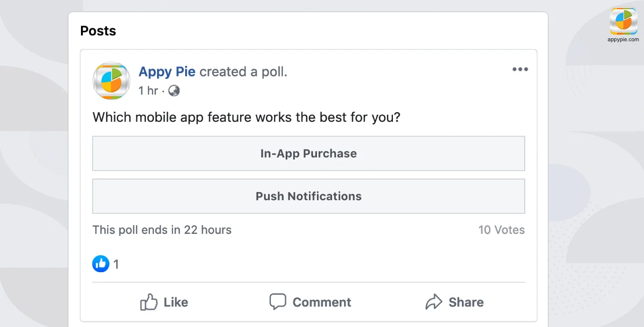
Task: Click the Appy Pie profile picture
Action: pyautogui.click(x=111, y=81)
